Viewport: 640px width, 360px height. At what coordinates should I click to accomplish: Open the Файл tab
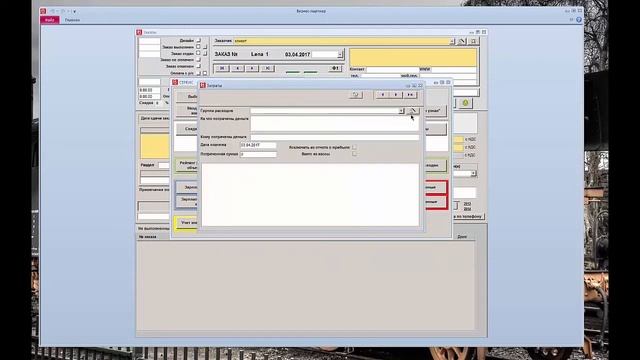pos(50,20)
